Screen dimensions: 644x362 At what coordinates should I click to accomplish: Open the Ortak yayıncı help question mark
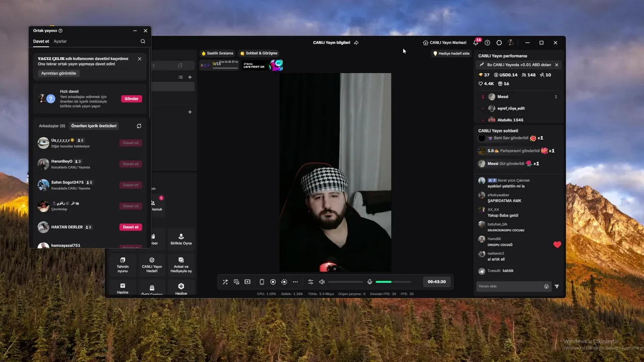pos(60,31)
